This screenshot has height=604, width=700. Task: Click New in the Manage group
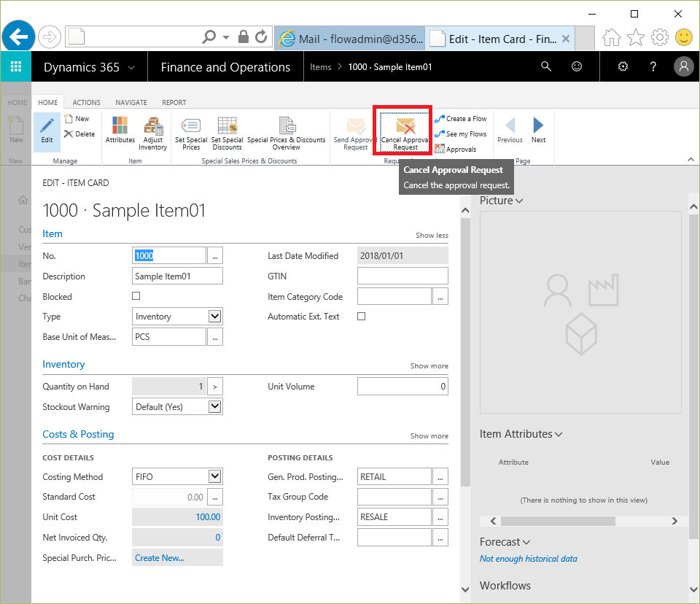click(77, 119)
